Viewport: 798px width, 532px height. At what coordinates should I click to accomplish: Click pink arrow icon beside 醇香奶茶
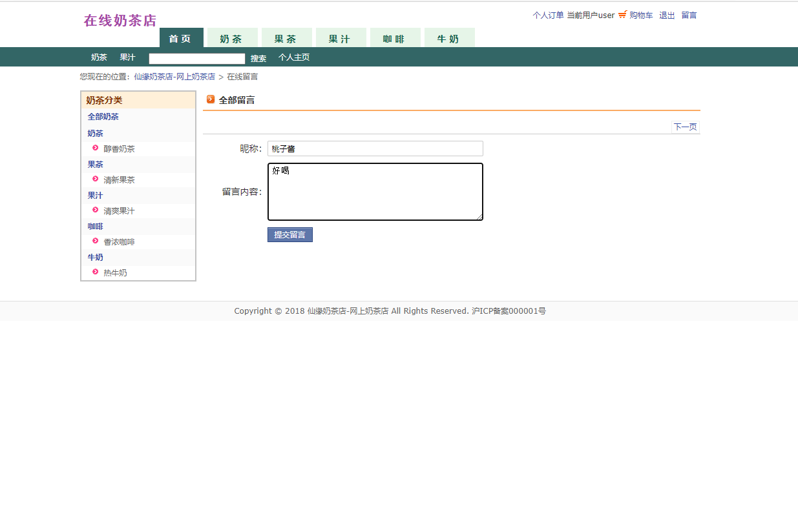pos(94,148)
